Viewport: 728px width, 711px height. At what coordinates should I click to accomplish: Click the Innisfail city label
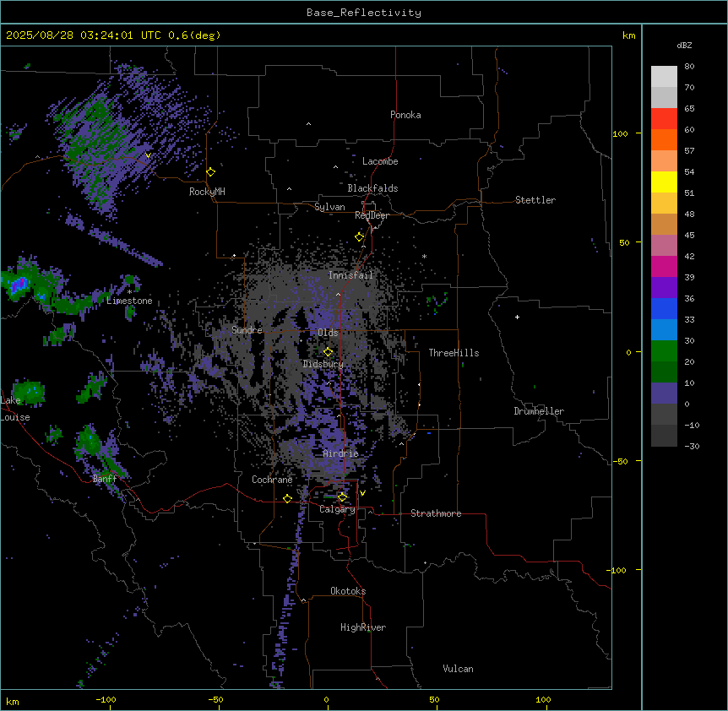pos(350,275)
